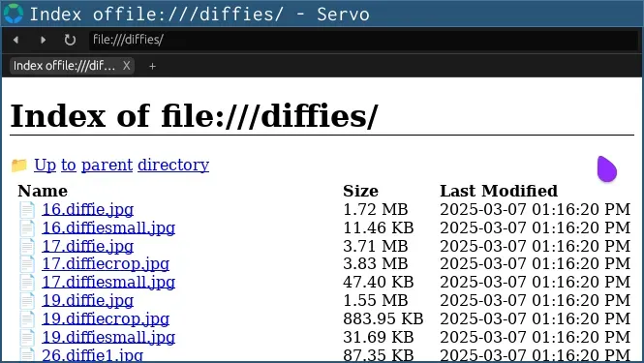Open 19.diffiecrop.jpg file link
This screenshot has width=644, height=363.
106,318
